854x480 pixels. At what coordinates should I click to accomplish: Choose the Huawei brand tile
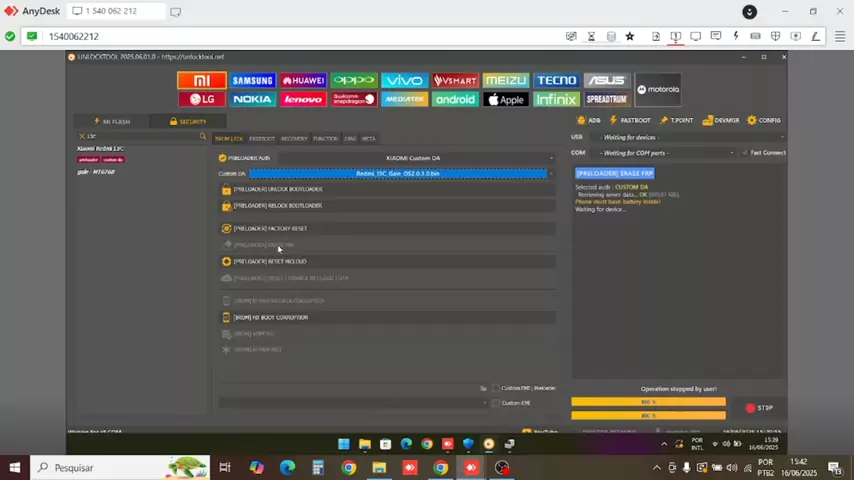(x=303, y=81)
